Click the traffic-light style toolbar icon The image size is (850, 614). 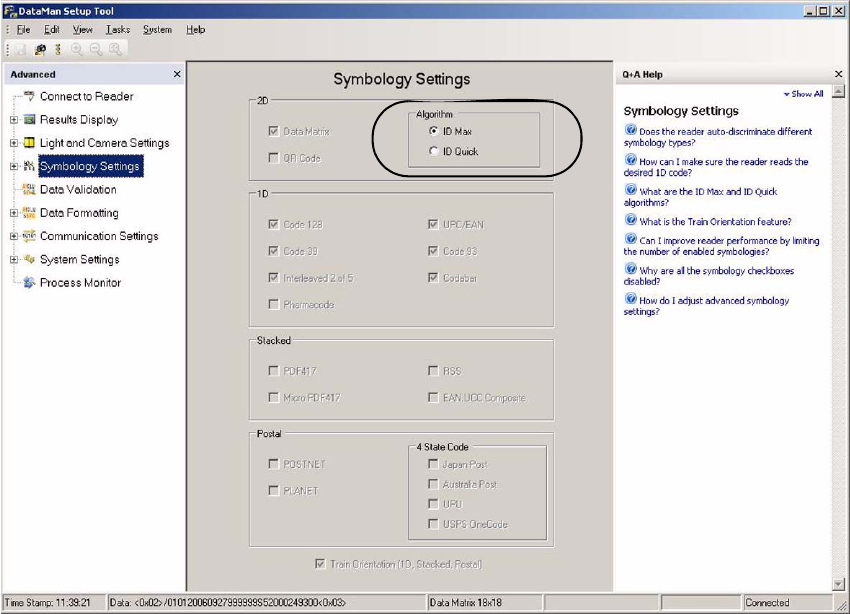58,50
